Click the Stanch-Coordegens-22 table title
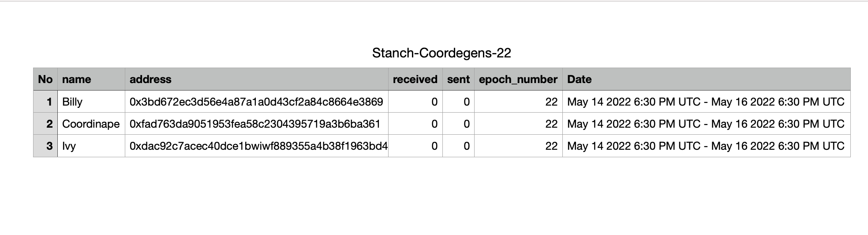This screenshot has width=868, height=235. coord(441,53)
